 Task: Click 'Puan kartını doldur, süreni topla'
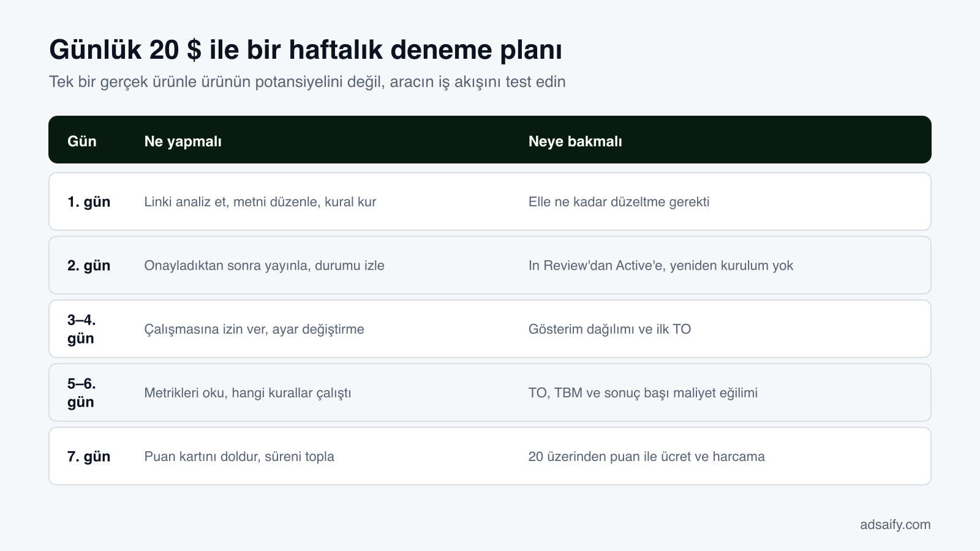(239, 457)
